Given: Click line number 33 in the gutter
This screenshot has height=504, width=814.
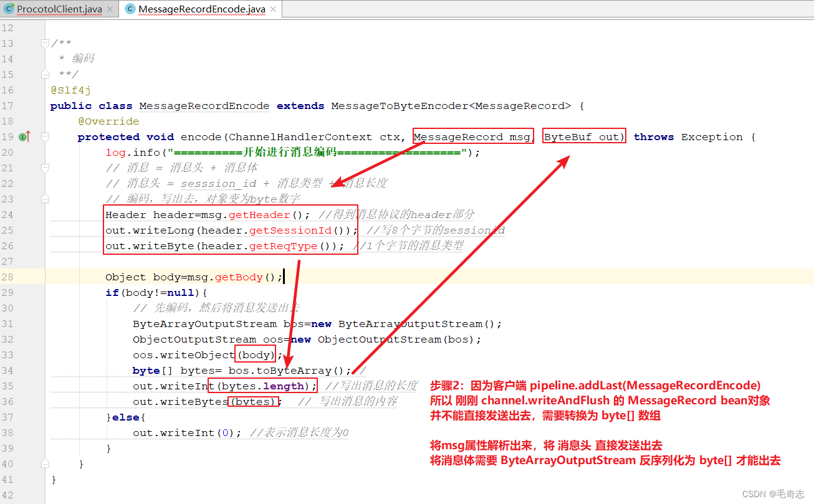Looking at the screenshot, I should tap(7, 354).
